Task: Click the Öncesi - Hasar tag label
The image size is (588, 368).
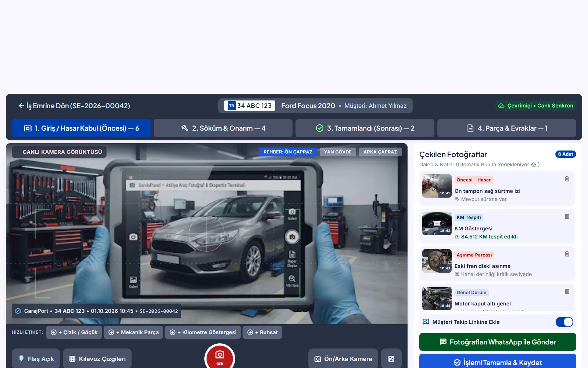Action: click(x=474, y=180)
